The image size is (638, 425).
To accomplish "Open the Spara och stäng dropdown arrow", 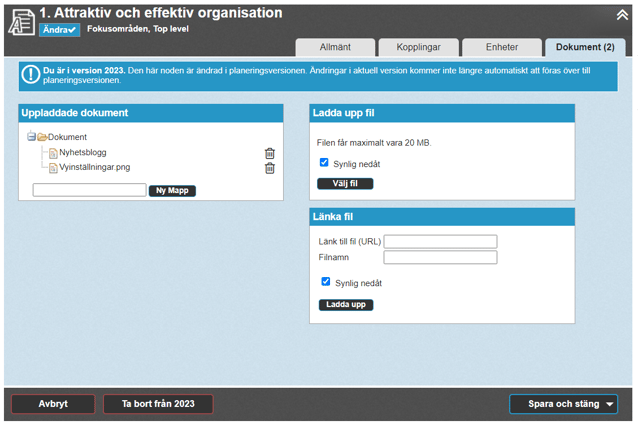I will coord(611,404).
